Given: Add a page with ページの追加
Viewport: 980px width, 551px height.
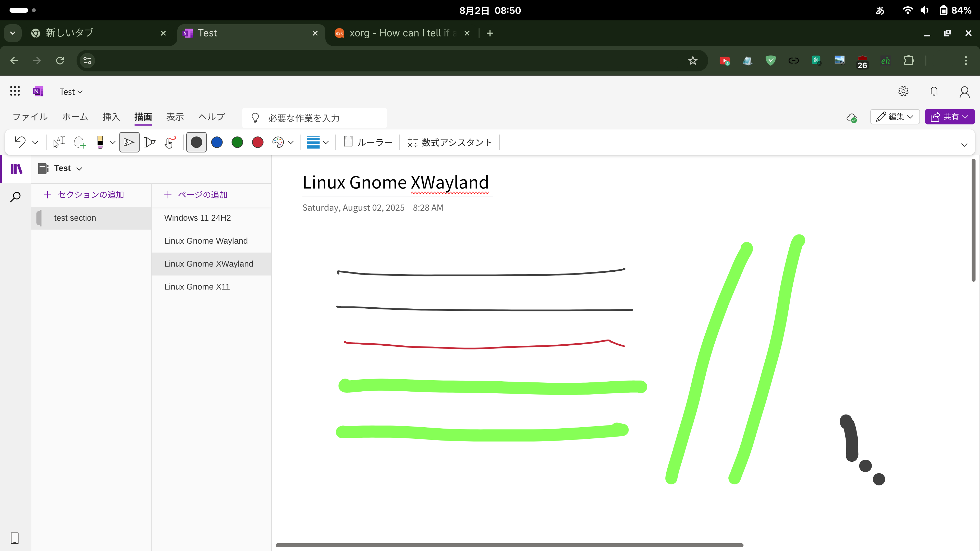Looking at the screenshot, I should click(x=196, y=195).
